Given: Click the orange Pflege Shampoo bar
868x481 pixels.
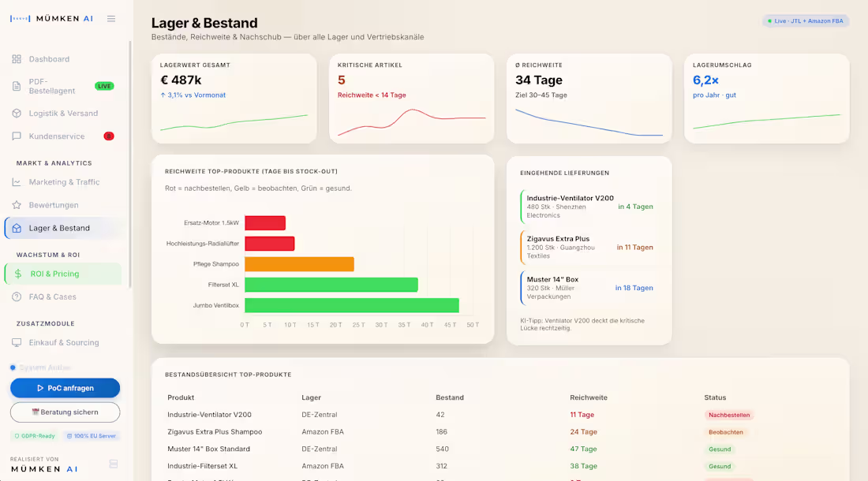Looking at the screenshot, I should point(300,263).
